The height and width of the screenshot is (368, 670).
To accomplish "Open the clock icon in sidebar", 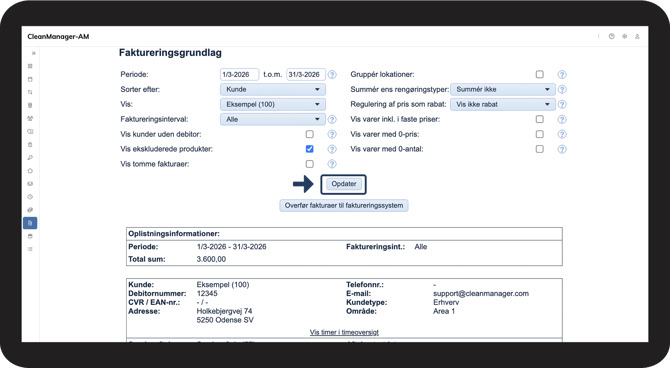I will click(x=30, y=197).
